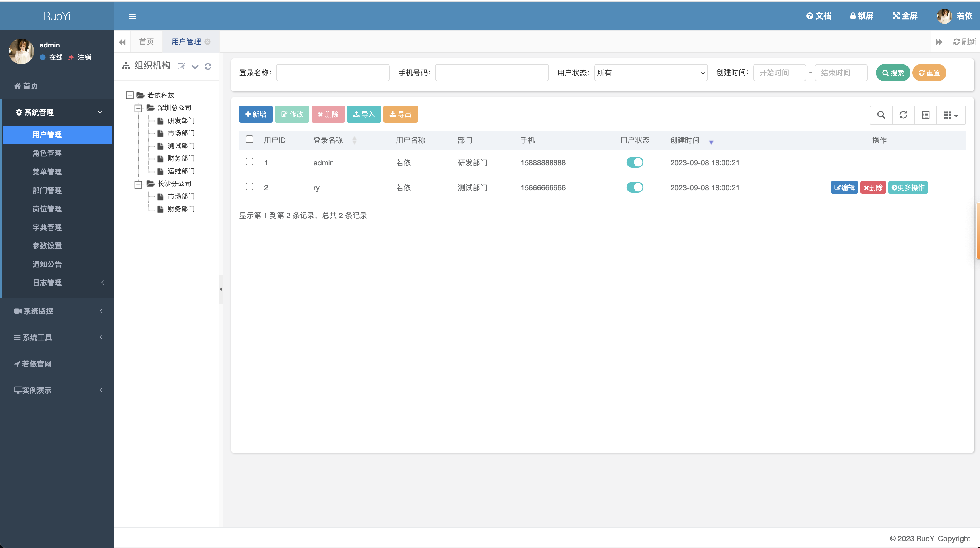Open 角色管理 in the sidebar
Screen dimensions: 980x548
(47, 153)
